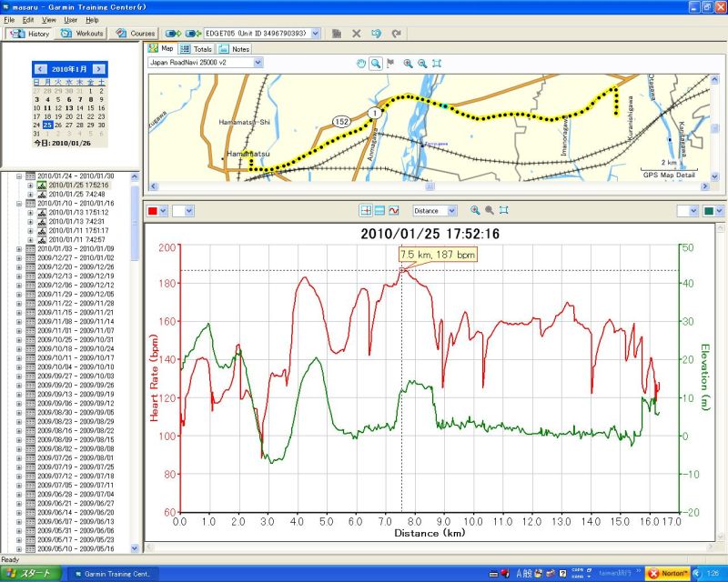Image resolution: width=728 pixels, height=582 pixels.
Task: Go to previous month in calendar
Action: pos(40,69)
